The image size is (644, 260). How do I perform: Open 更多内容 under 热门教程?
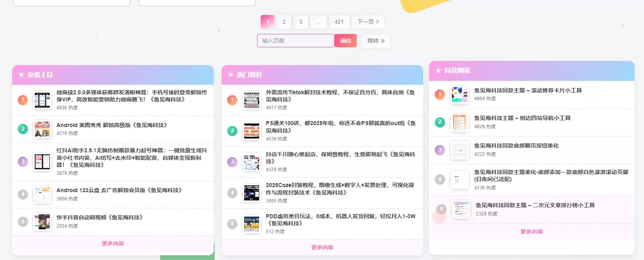click(322, 247)
